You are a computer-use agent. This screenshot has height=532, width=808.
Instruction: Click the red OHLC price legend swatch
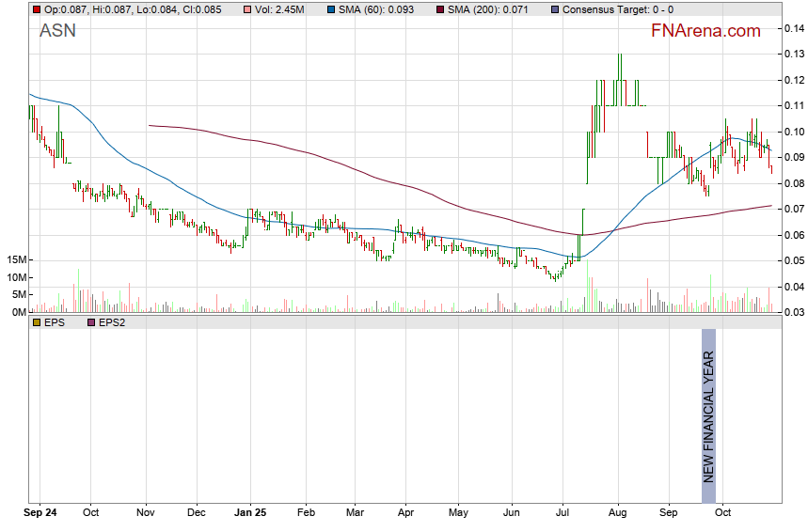point(37,9)
